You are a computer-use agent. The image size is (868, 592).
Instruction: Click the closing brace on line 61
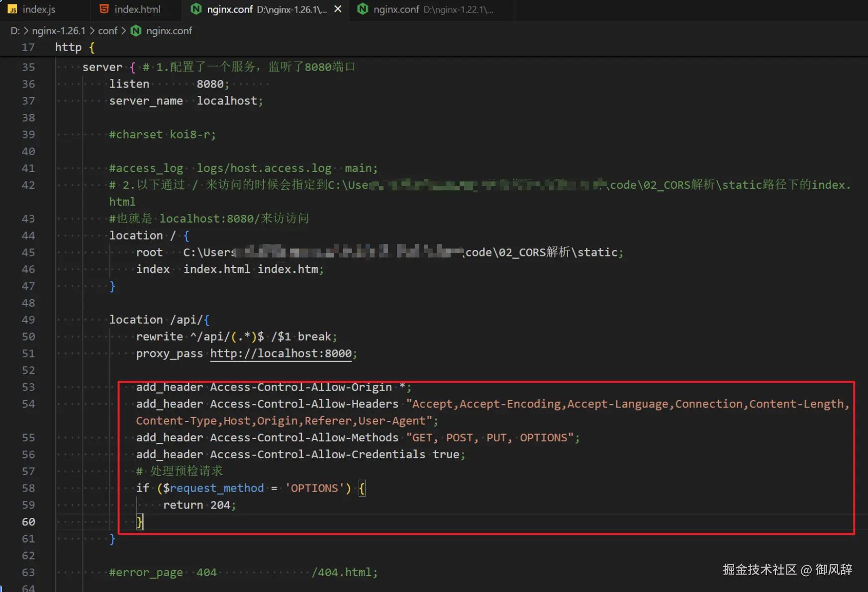[112, 539]
